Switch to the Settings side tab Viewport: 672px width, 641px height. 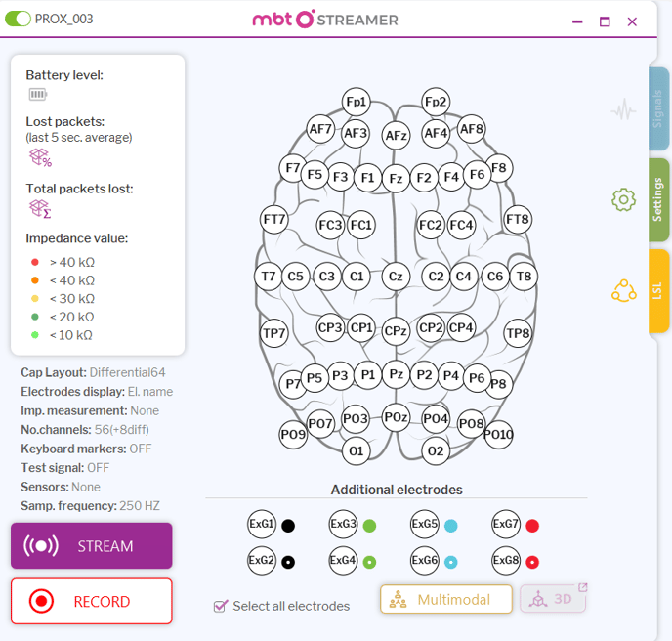coord(658,199)
